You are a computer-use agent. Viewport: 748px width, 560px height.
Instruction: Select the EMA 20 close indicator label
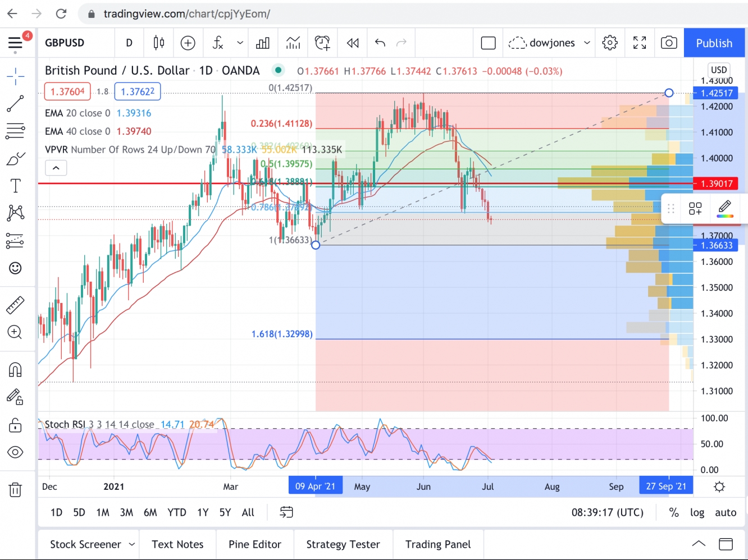[x=77, y=113]
